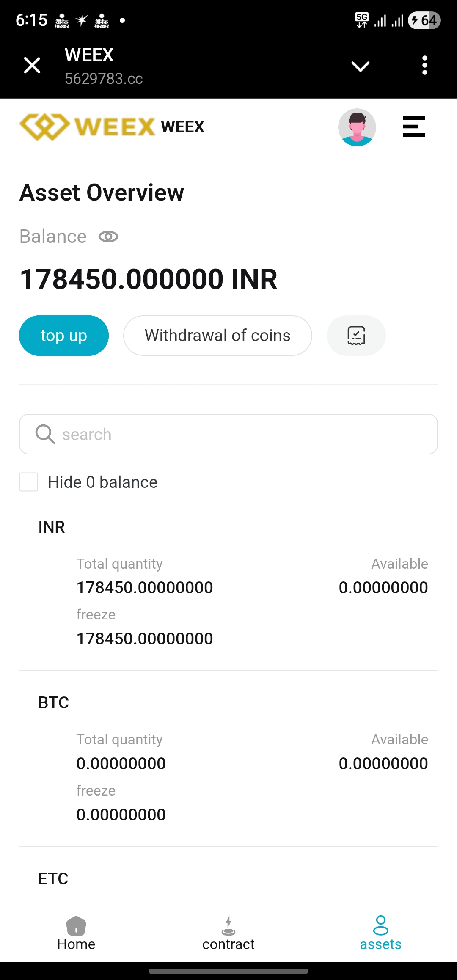Tap the search magnifier icon
The width and height of the screenshot is (457, 980).
(x=45, y=434)
